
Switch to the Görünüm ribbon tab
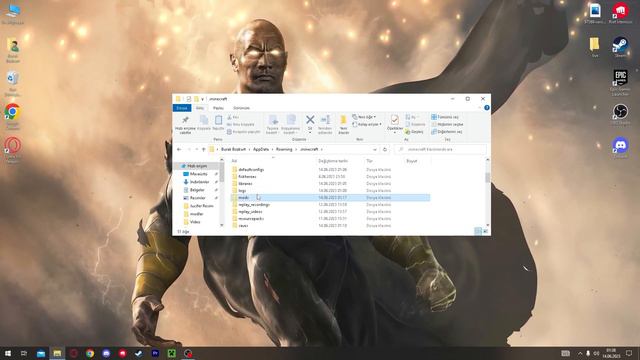tap(241, 108)
